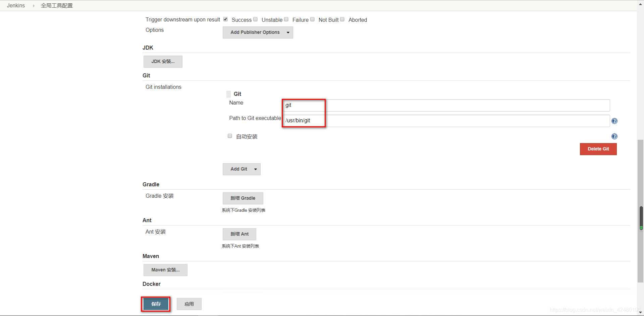
Task: Click the 系统下Gradle 安装列表 text
Action: (244, 210)
